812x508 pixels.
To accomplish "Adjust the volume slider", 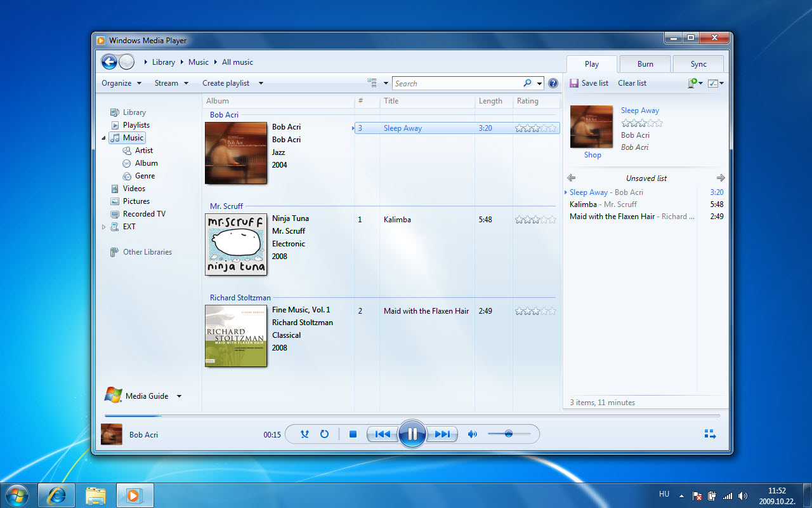I will pos(509,434).
